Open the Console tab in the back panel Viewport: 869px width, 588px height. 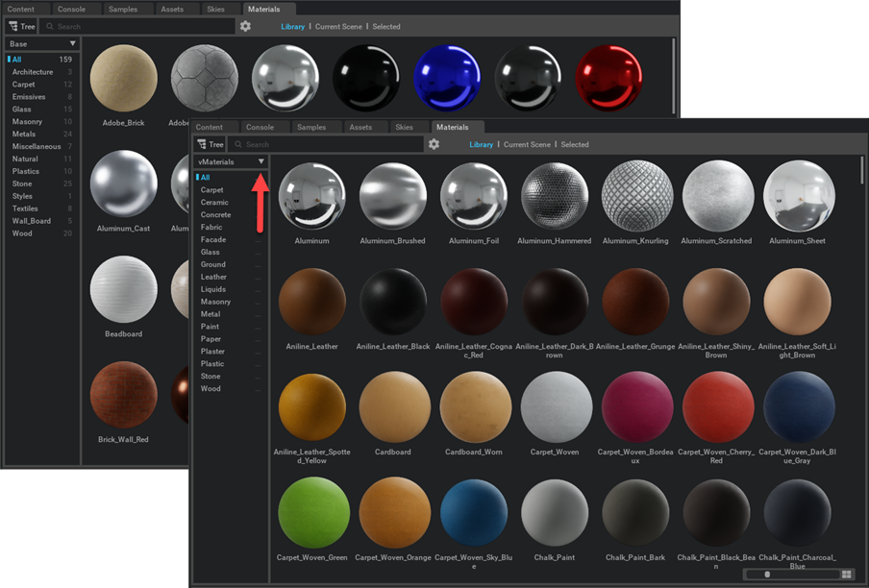[x=71, y=9]
